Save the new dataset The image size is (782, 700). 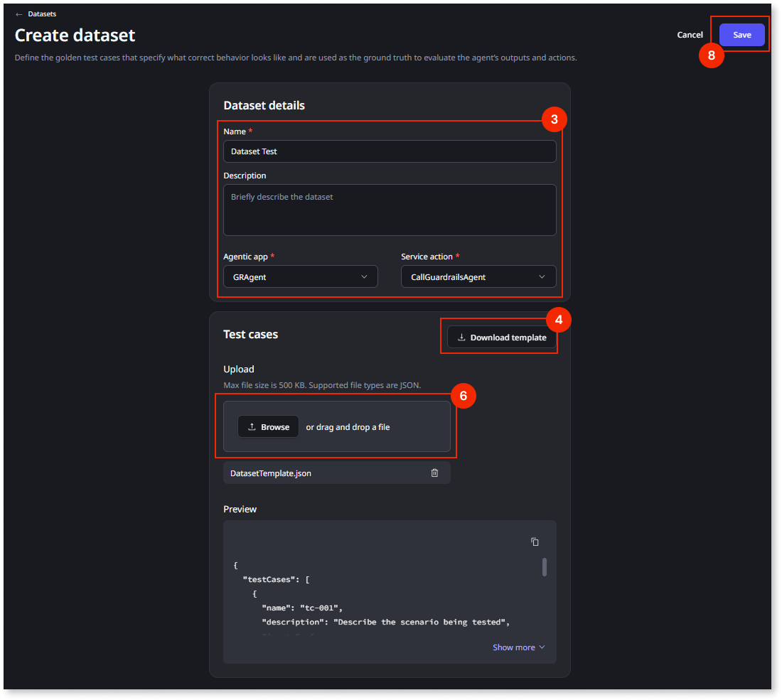[x=741, y=35]
